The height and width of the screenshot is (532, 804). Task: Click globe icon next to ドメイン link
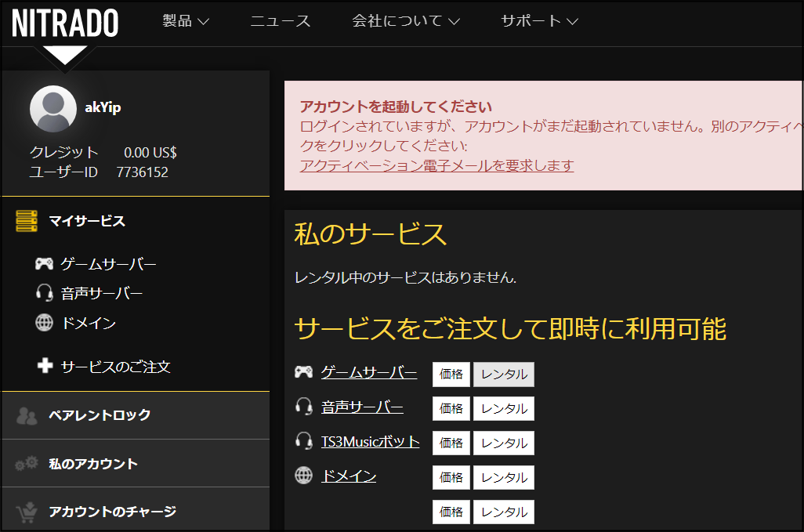[303, 475]
